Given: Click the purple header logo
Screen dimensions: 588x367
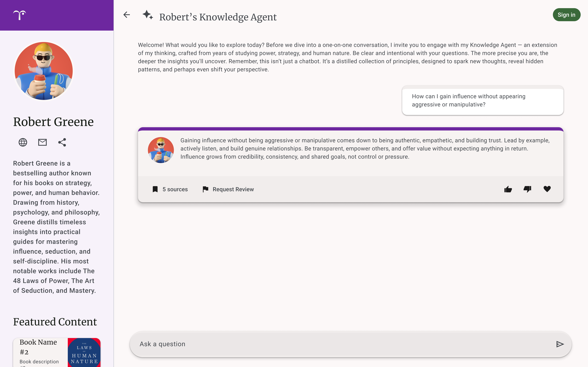Looking at the screenshot, I should point(19,15).
